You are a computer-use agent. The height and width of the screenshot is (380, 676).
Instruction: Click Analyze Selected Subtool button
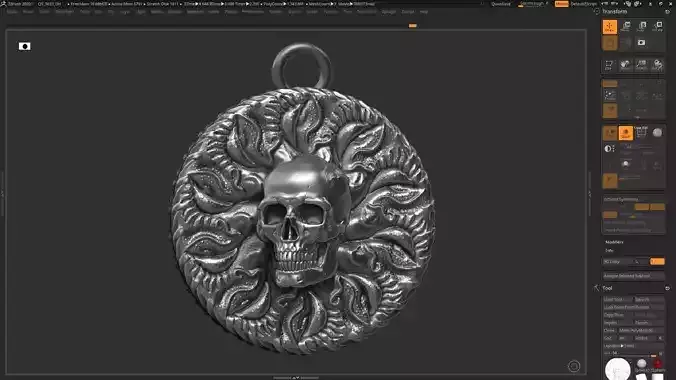(x=633, y=276)
